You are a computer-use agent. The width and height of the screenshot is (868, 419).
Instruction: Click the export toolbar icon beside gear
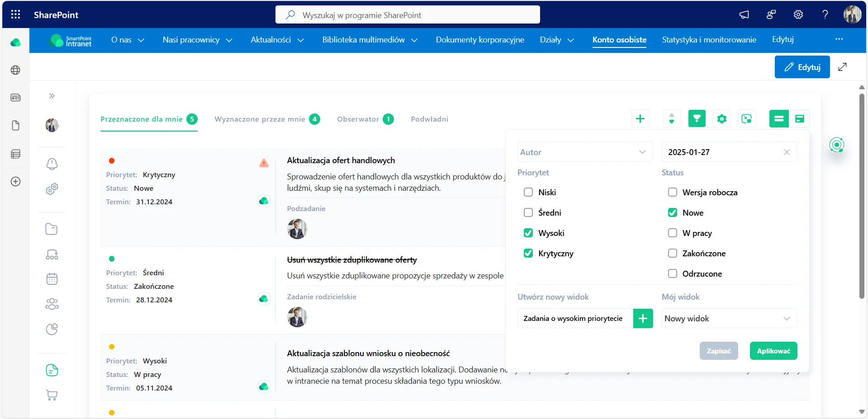click(747, 119)
